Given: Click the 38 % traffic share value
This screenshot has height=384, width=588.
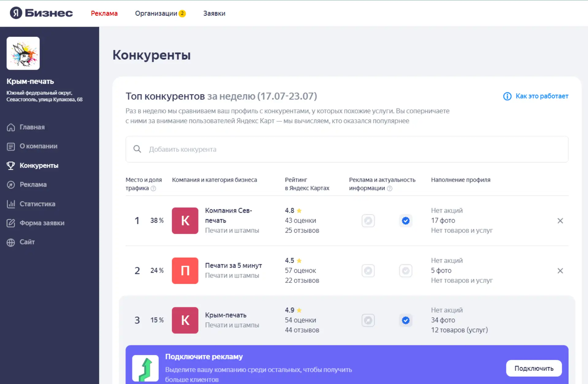Looking at the screenshot, I should tap(157, 221).
